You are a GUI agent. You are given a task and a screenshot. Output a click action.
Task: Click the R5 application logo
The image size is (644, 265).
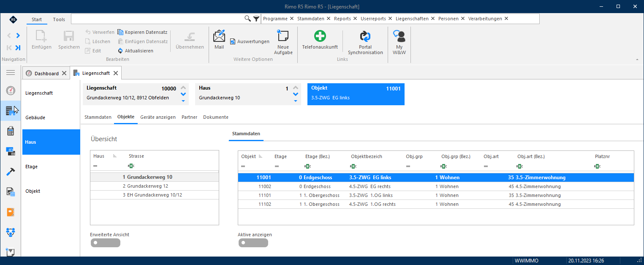click(14, 19)
